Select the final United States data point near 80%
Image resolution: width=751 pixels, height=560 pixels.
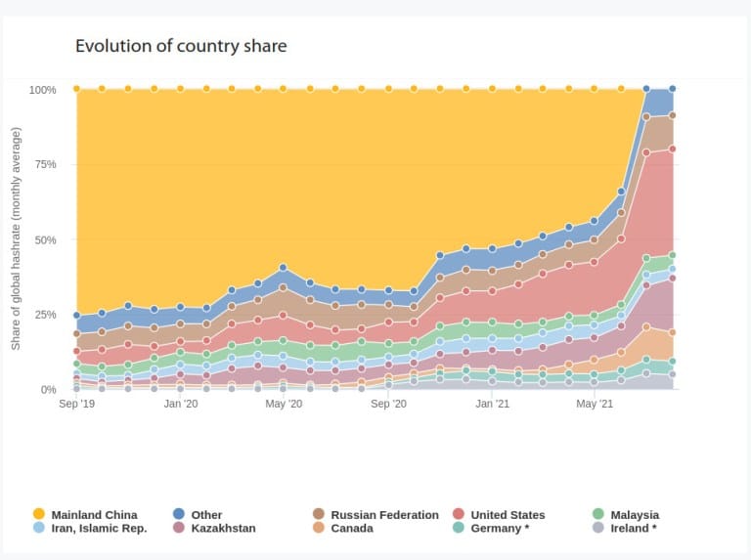click(673, 149)
